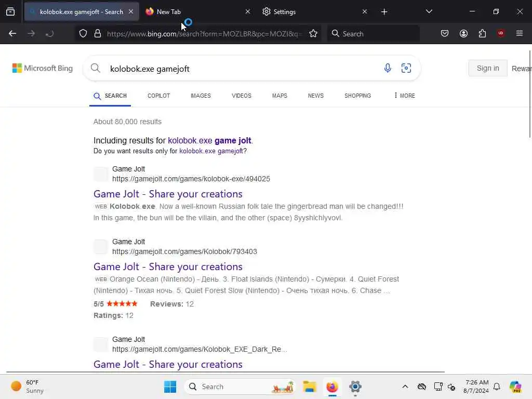Open the notifications bell icon
Screen dimensions: 532x399
point(497,387)
